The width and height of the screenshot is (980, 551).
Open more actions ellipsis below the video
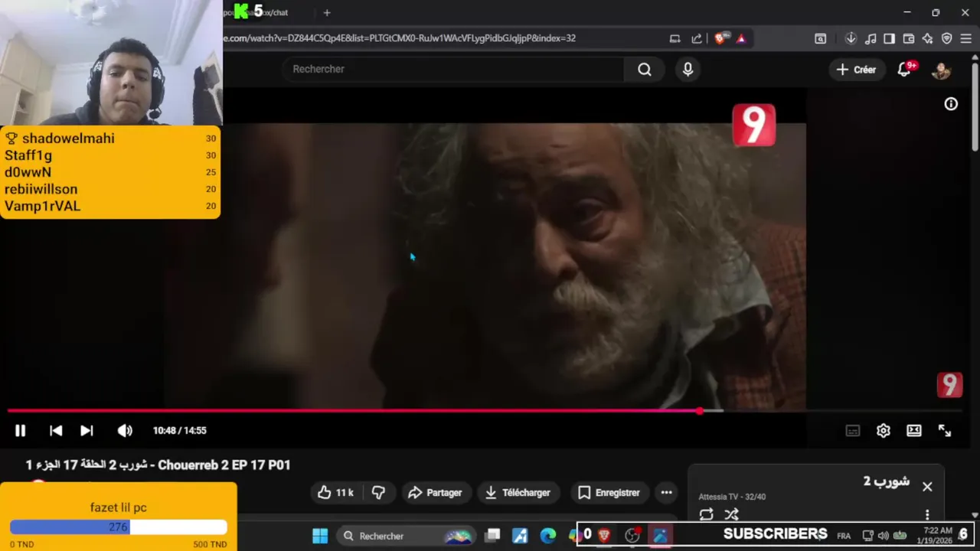pos(667,493)
